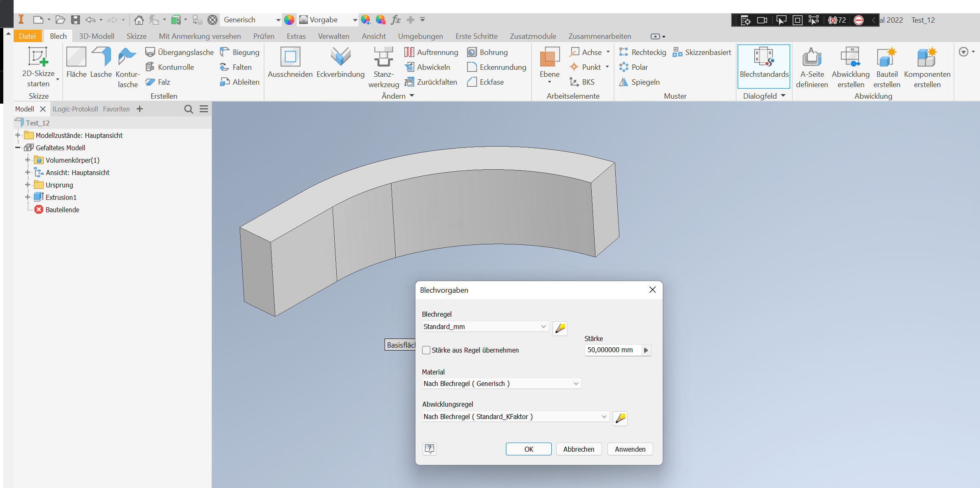This screenshot has height=488, width=980.
Task: Enable Stärke aus Regel übernehmen
Action: pyautogui.click(x=427, y=350)
